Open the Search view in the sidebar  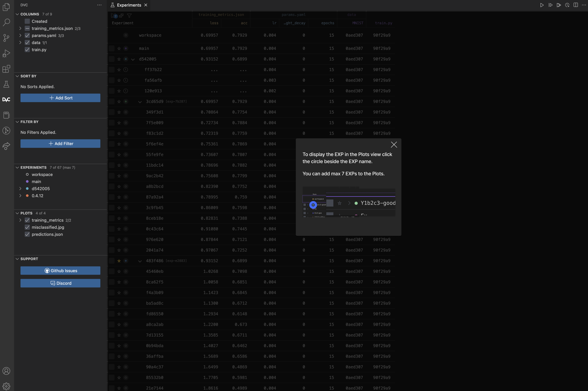click(x=6, y=22)
